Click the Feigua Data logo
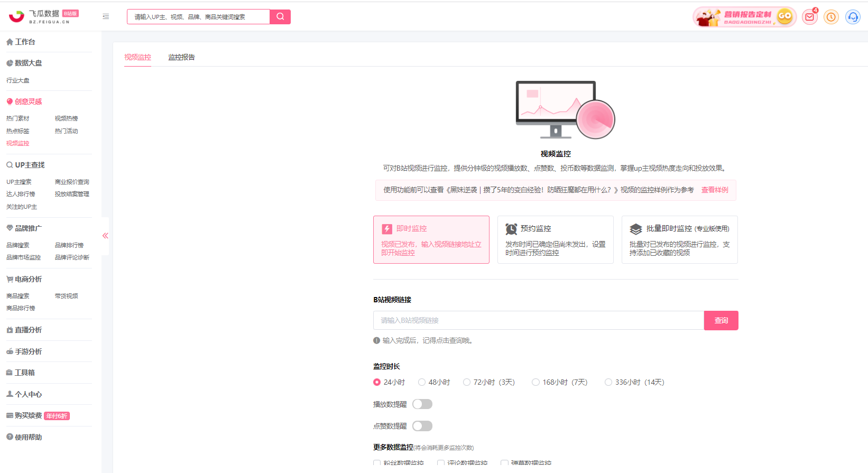This screenshot has width=868, height=473. (x=43, y=16)
